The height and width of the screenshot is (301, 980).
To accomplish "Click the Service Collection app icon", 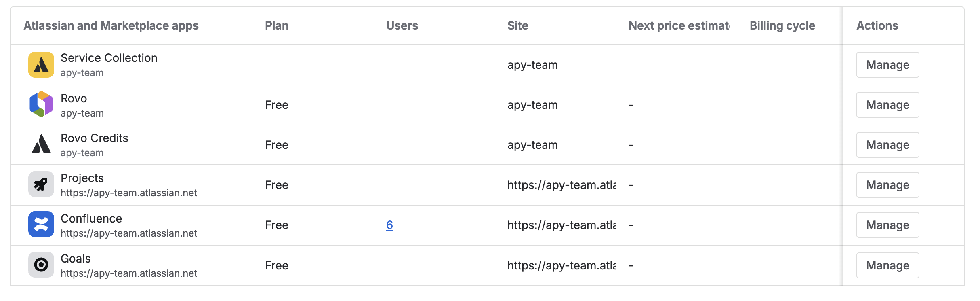I will (x=41, y=65).
